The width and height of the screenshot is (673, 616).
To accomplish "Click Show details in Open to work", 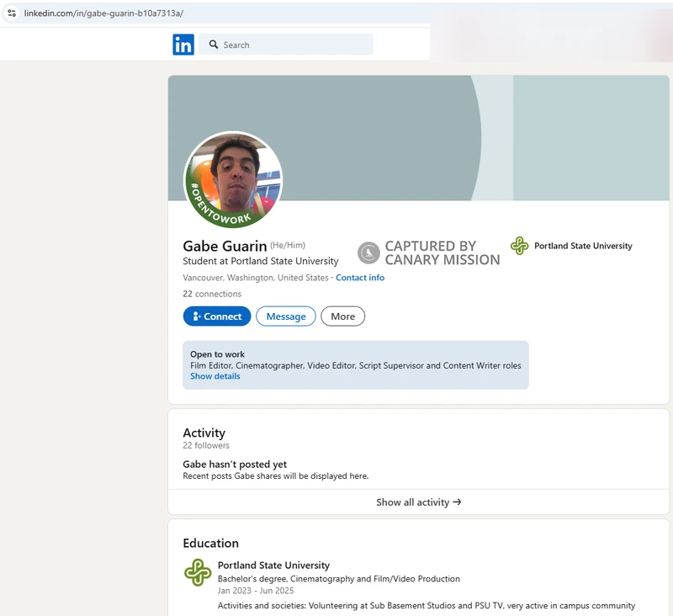I will [x=215, y=376].
